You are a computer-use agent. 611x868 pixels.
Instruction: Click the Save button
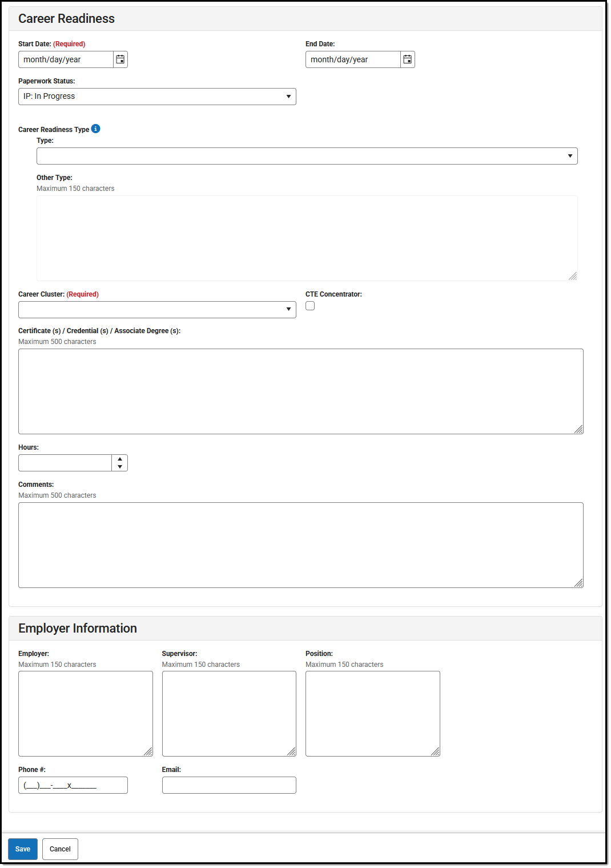tap(22, 849)
